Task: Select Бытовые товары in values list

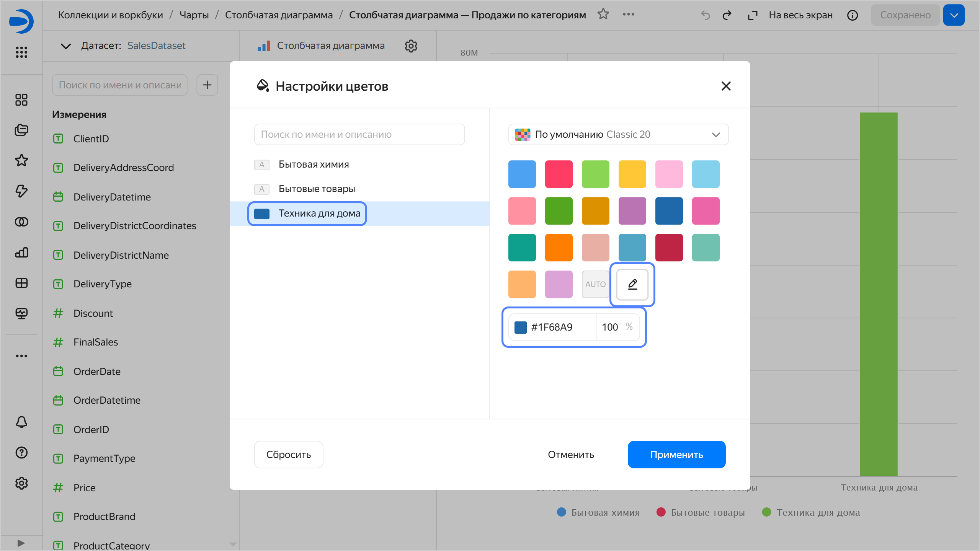Action: [x=317, y=189]
